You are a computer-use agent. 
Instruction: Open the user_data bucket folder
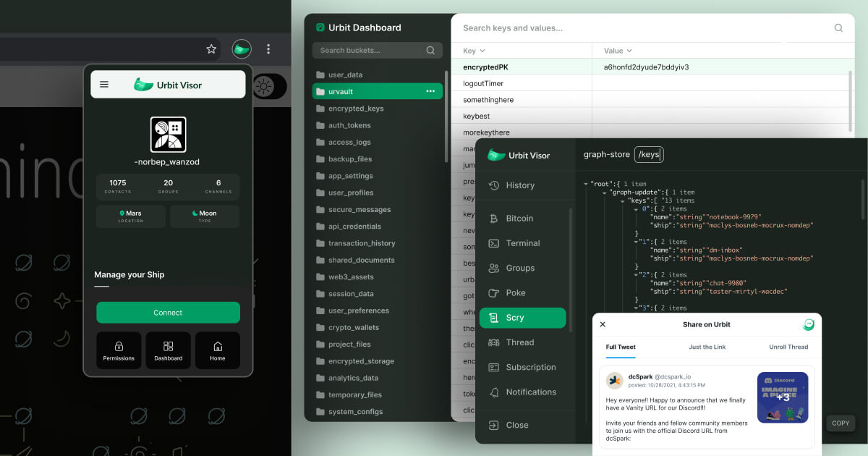(x=377, y=75)
